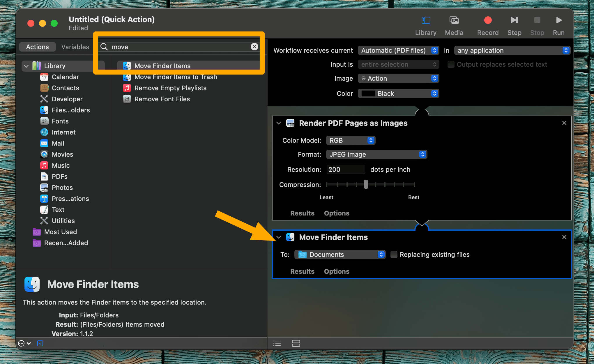Click the Compression slider handle
This screenshot has width=594, height=364.
[366, 184]
